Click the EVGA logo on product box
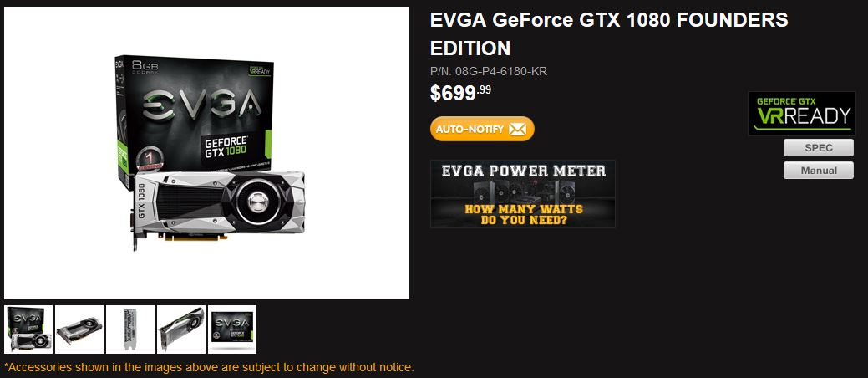Viewport: 868px width, 378px height. pyautogui.click(x=202, y=105)
